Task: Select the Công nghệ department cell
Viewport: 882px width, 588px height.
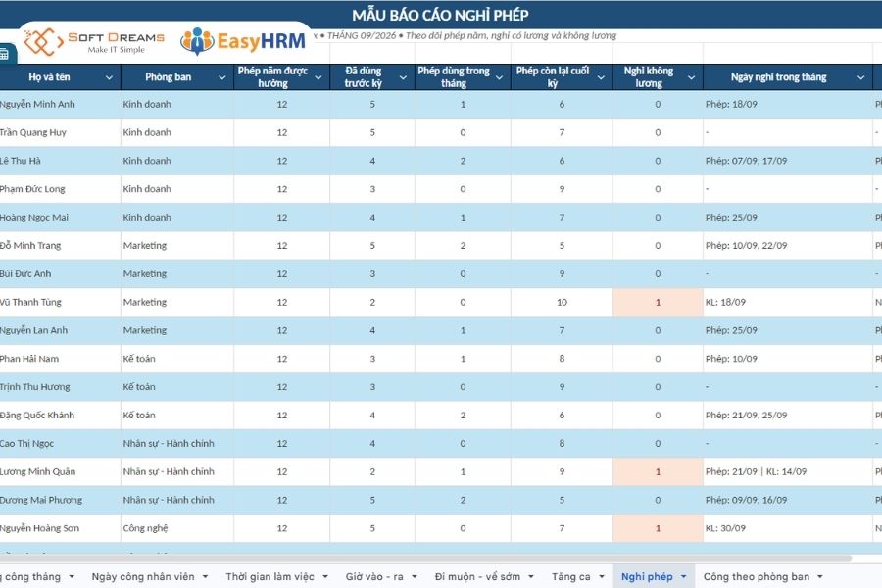Action: 177,528
